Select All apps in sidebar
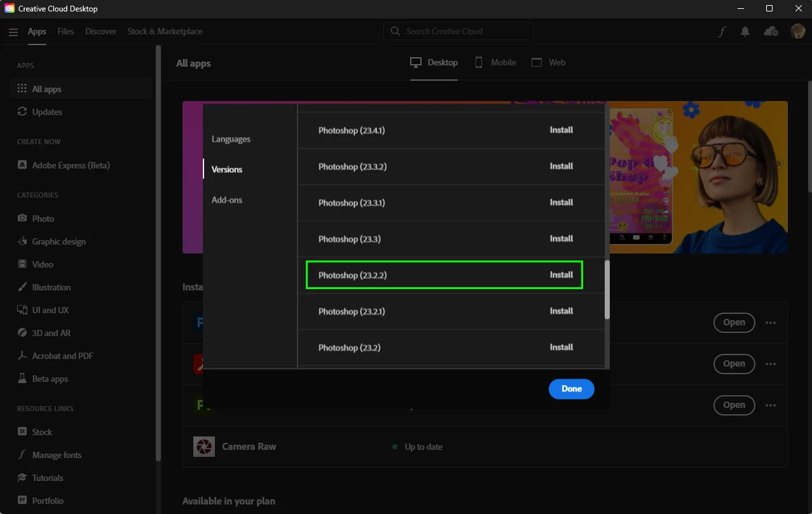Viewport: 812px width, 514px height. pyautogui.click(x=80, y=89)
